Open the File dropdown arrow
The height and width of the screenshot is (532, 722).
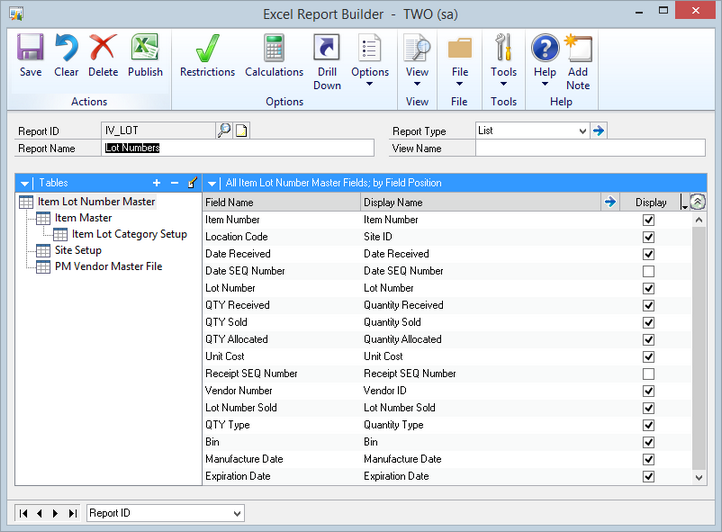459,83
